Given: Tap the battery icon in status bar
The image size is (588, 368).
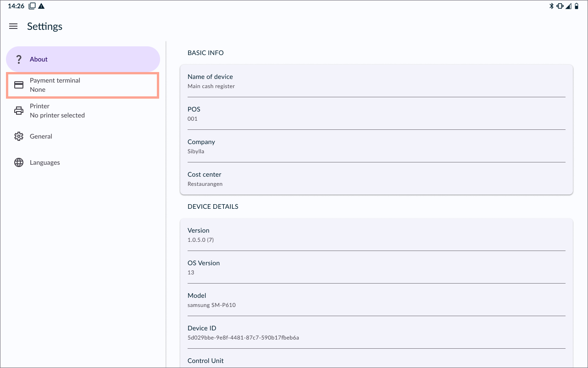Looking at the screenshot, I should coord(577,6).
